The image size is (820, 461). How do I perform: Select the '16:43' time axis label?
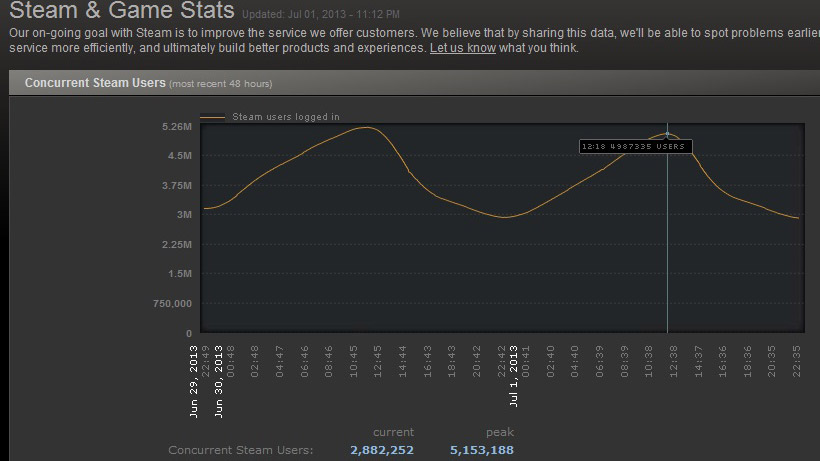427,361
